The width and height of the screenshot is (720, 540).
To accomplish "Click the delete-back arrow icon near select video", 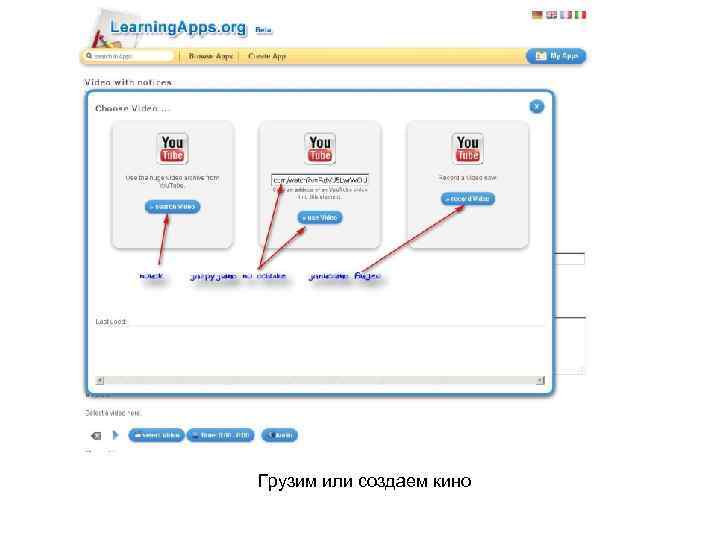I will coord(96,435).
